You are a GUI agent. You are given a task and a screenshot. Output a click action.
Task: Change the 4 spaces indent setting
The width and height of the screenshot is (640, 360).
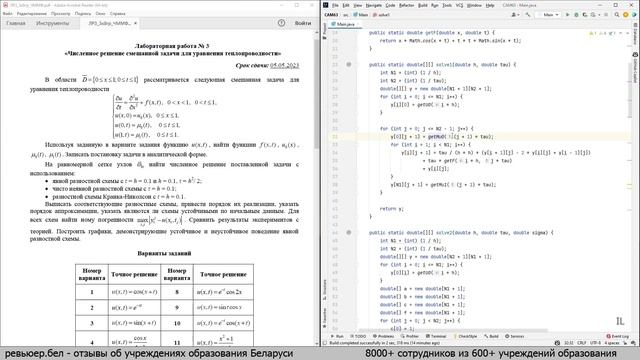(x=611, y=343)
